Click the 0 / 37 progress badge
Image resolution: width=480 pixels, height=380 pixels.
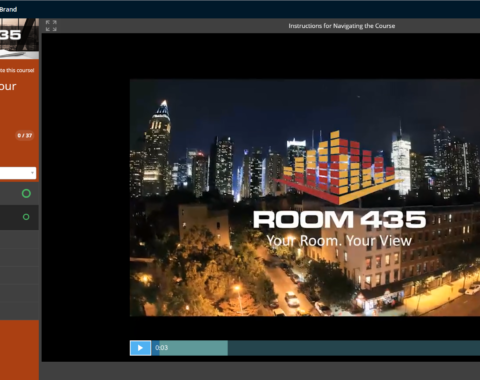coord(25,135)
